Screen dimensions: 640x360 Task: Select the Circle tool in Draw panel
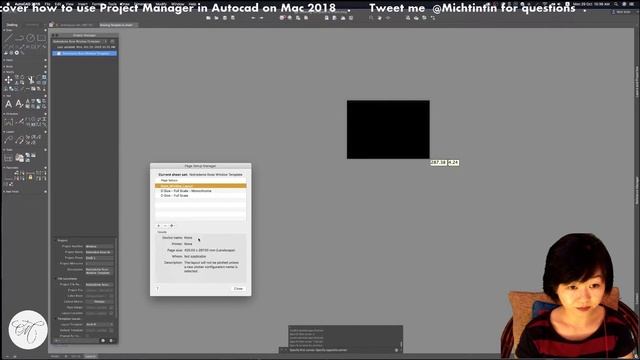point(30,38)
